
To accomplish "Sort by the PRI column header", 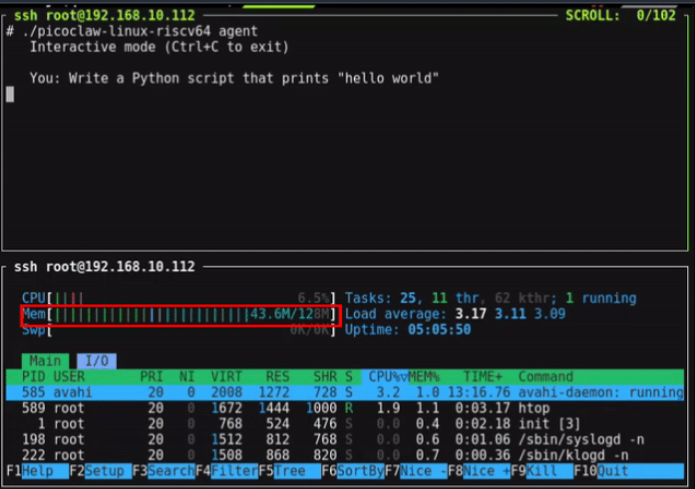I will 152,377.
